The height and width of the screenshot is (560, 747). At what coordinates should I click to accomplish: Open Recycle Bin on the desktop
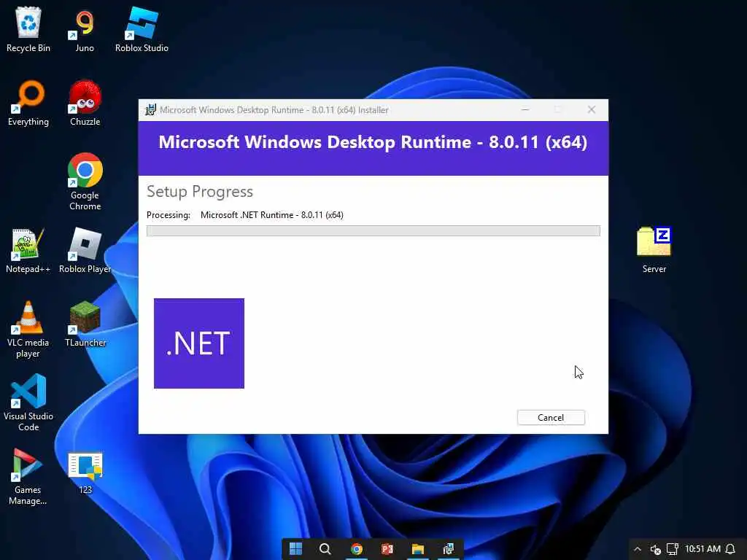[28, 29]
